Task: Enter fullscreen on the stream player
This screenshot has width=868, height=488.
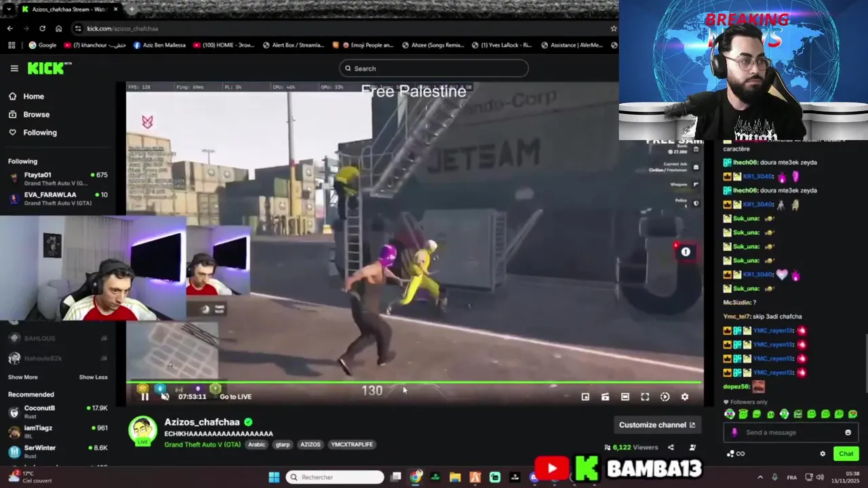Action: 645,397
